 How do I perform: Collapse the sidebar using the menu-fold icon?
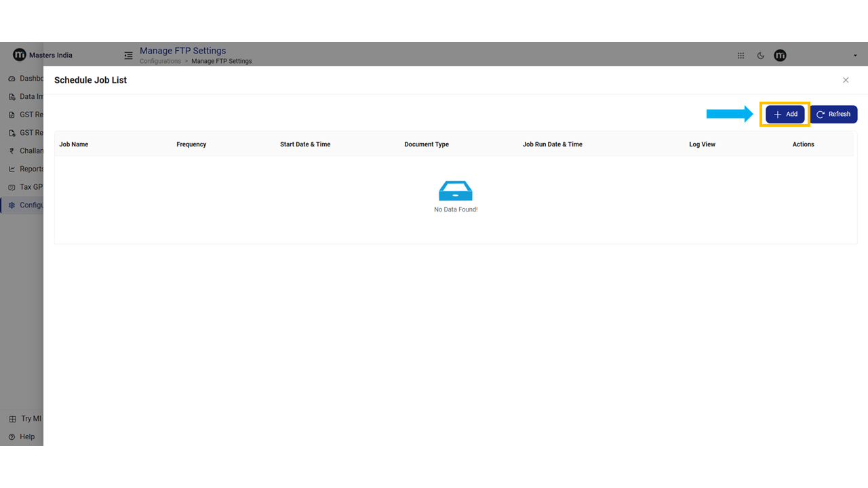(x=128, y=56)
